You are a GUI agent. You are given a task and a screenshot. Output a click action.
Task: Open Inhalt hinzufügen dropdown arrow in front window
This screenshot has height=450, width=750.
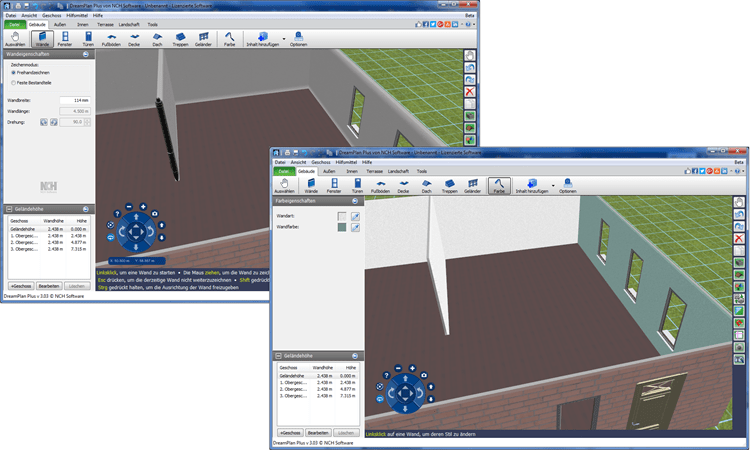pyautogui.click(x=553, y=186)
